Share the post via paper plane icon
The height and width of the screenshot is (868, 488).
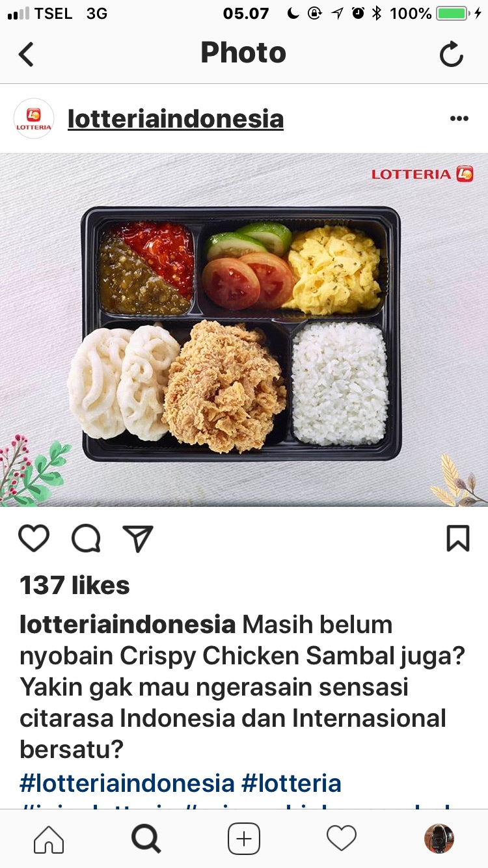[138, 538]
